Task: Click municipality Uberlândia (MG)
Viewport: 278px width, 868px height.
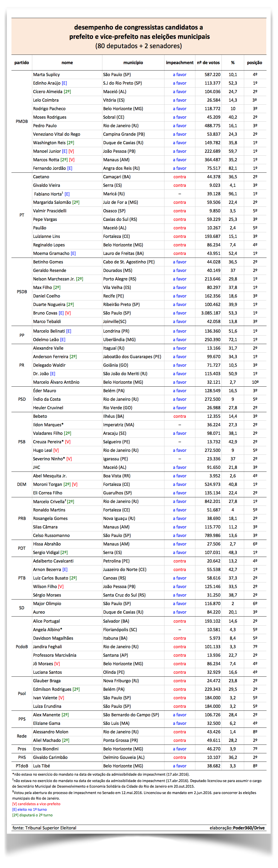Action: pos(119,340)
